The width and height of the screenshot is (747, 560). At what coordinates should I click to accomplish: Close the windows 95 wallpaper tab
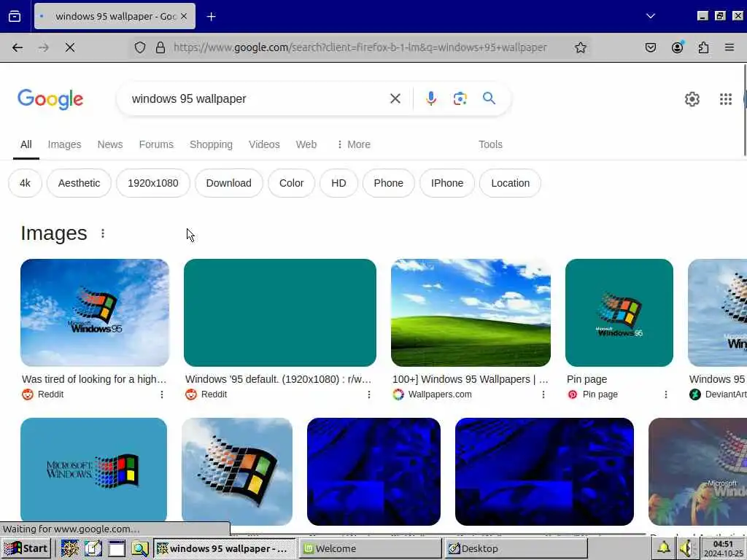coord(184,17)
